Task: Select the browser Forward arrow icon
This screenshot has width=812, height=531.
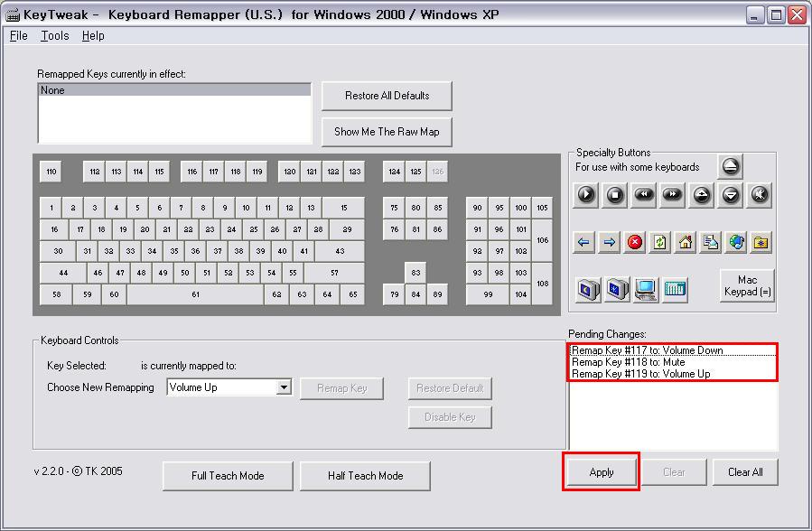Action: (x=609, y=242)
